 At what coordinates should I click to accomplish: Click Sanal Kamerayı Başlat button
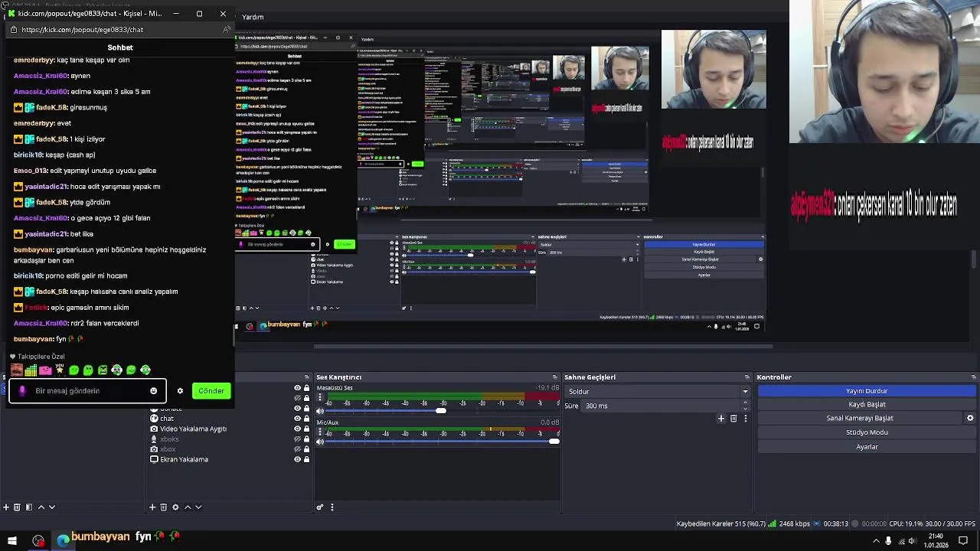point(860,418)
